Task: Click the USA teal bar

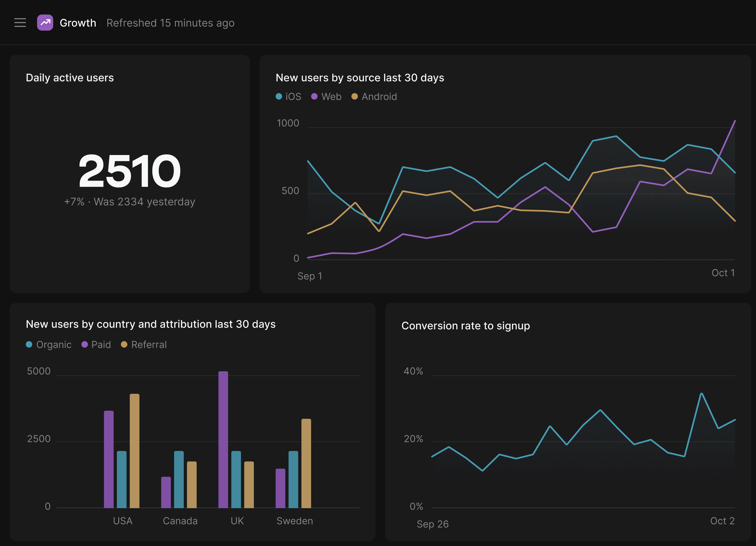Action: (122, 479)
